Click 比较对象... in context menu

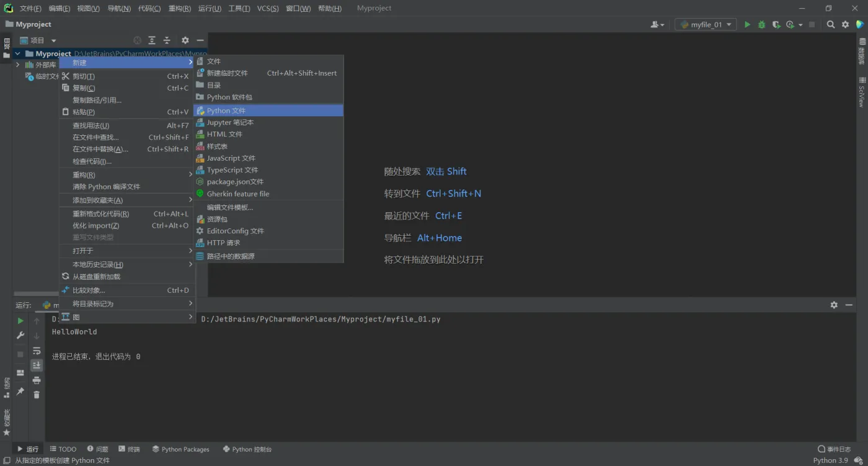pos(127,290)
